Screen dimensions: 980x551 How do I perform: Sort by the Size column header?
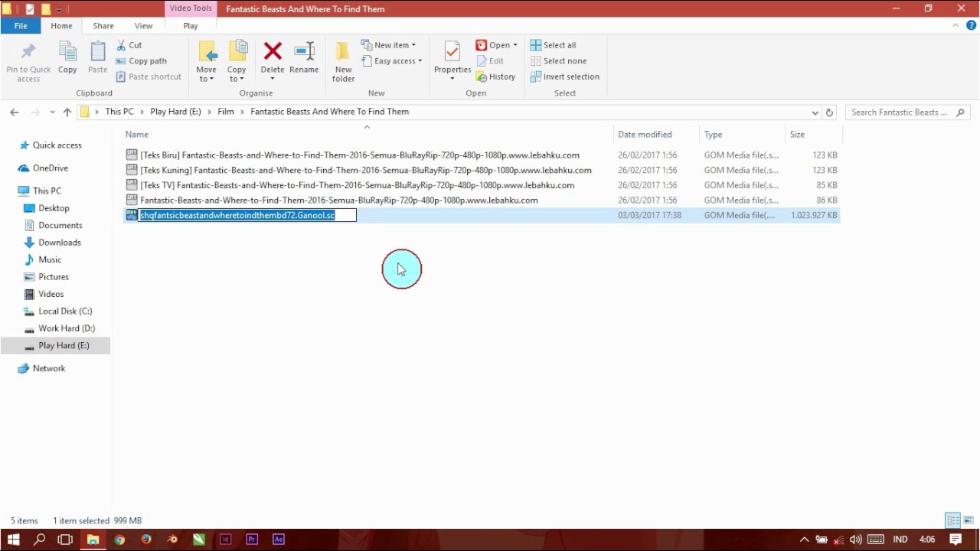797,135
